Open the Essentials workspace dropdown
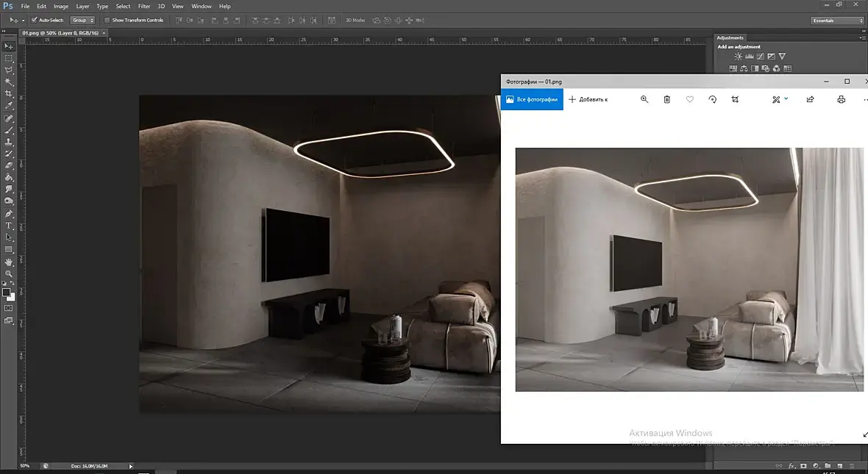Screen dimensions: 868x474 pos(837,21)
